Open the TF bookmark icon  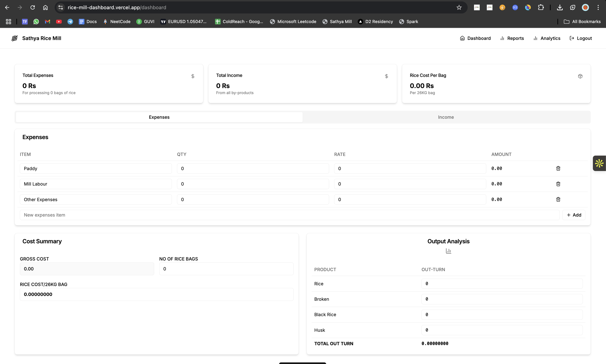(x=25, y=22)
